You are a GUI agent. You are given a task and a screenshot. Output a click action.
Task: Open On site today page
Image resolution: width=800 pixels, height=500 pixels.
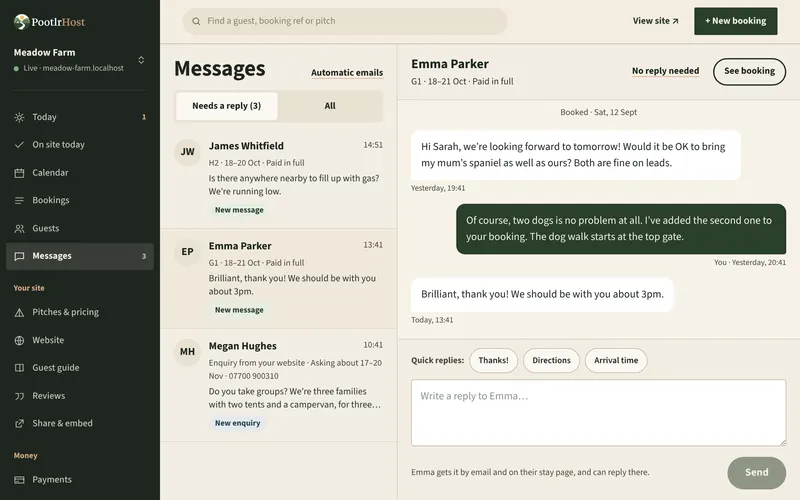80,145
